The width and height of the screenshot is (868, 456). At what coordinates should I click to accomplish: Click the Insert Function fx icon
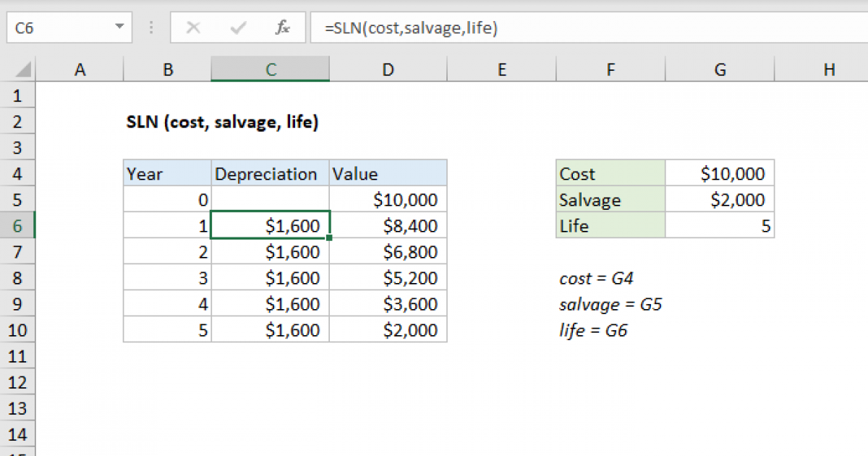coord(282,28)
